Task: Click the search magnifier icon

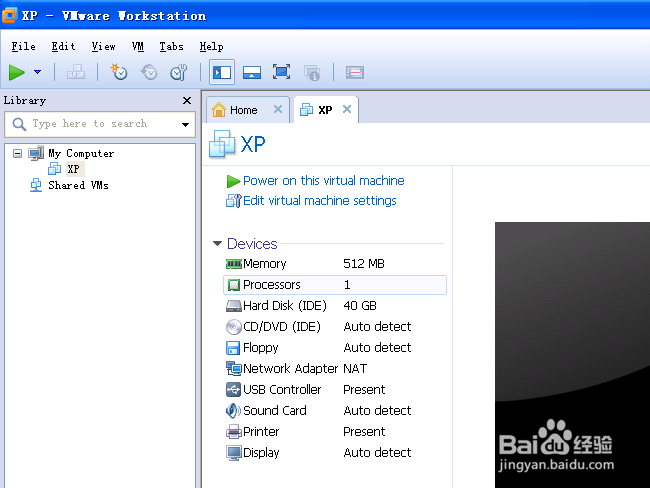Action: click(x=19, y=124)
